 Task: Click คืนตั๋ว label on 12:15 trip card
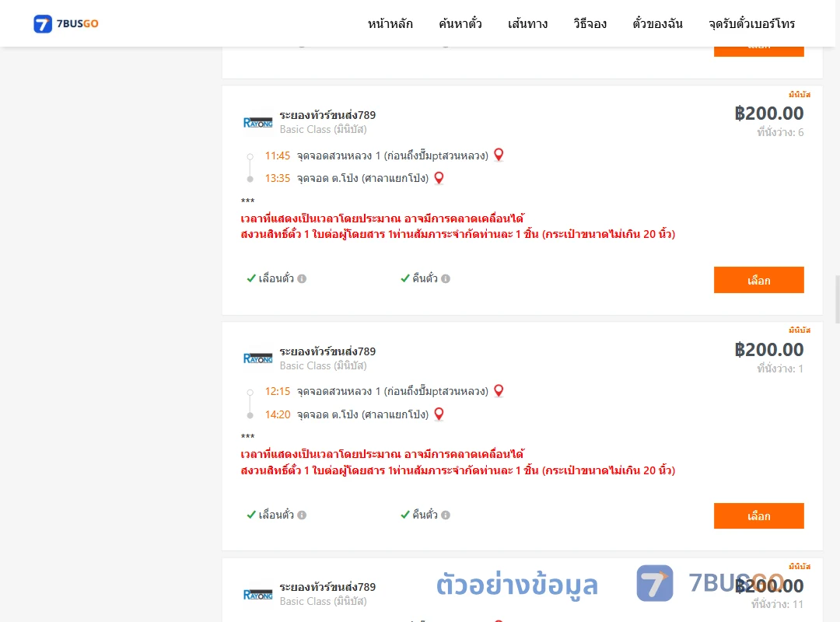(425, 514)
